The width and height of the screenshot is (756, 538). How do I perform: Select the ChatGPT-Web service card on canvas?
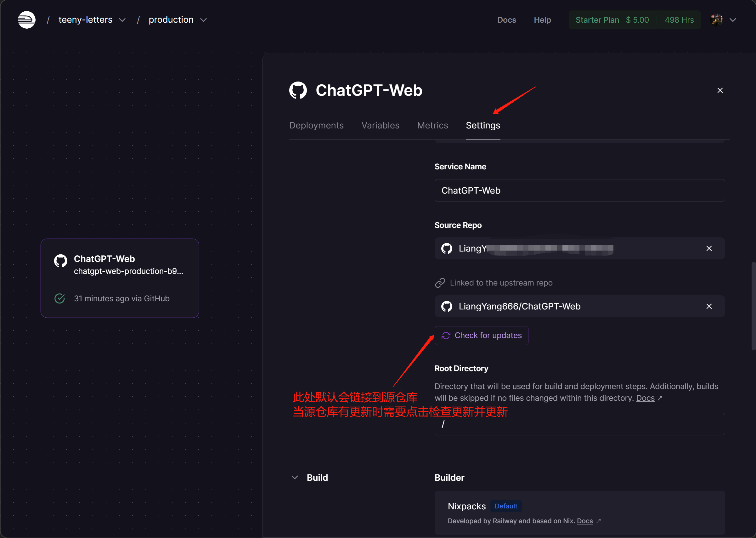pos(120,278)
